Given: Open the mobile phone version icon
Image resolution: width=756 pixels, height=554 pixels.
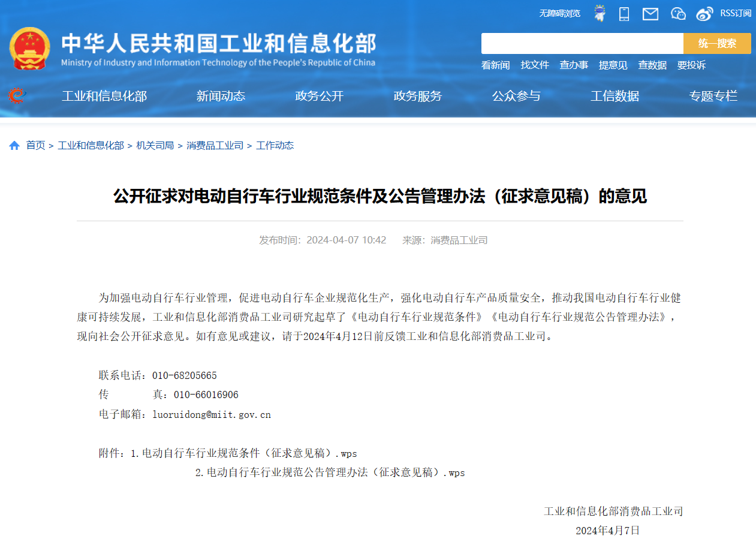Looking at the screenshot, I should (x=624, y=14).
